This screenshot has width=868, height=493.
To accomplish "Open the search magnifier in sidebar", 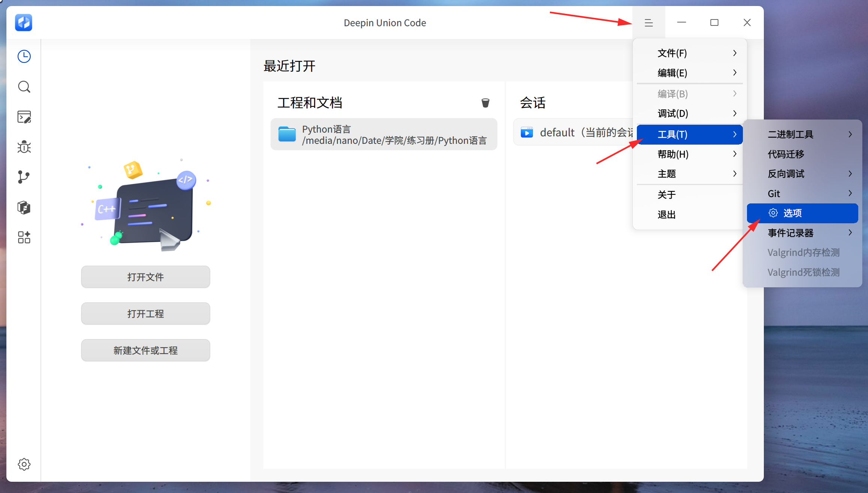I will coord(24,87).
